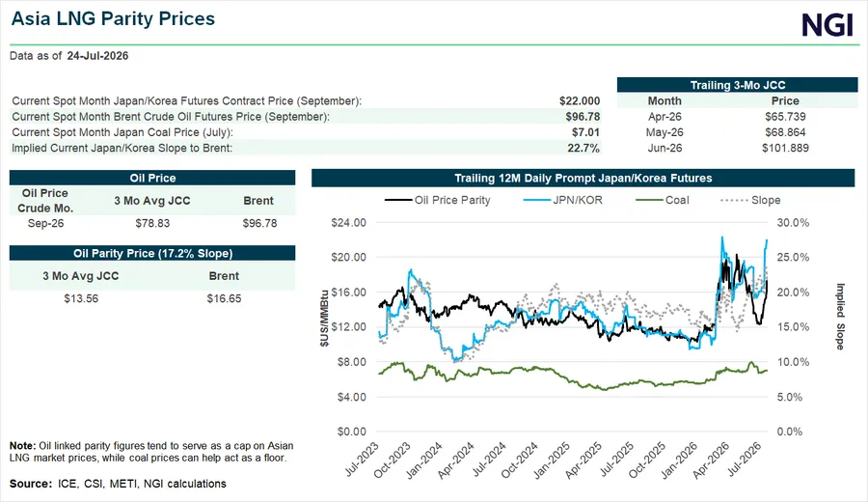868x502 pixels.
Task: Click the Oct-2024 x-axis label
Action: click(x=519, y=460)
